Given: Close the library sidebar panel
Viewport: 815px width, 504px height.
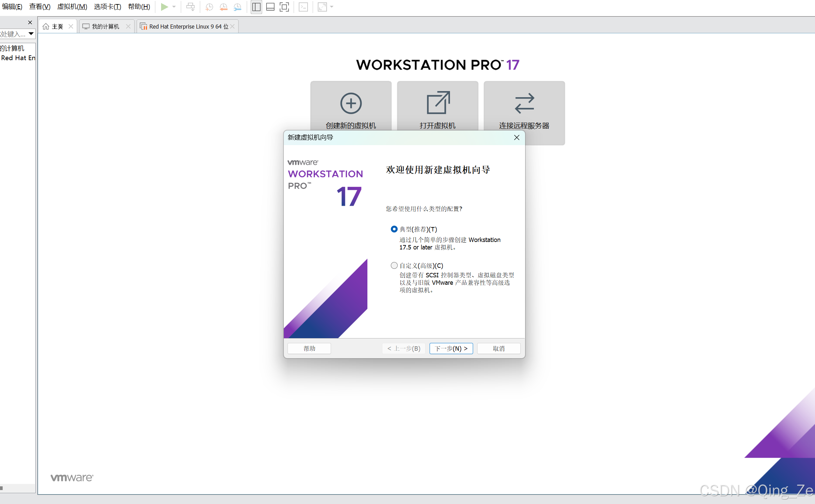Looking at the screenshot, I should click(30, 22).
